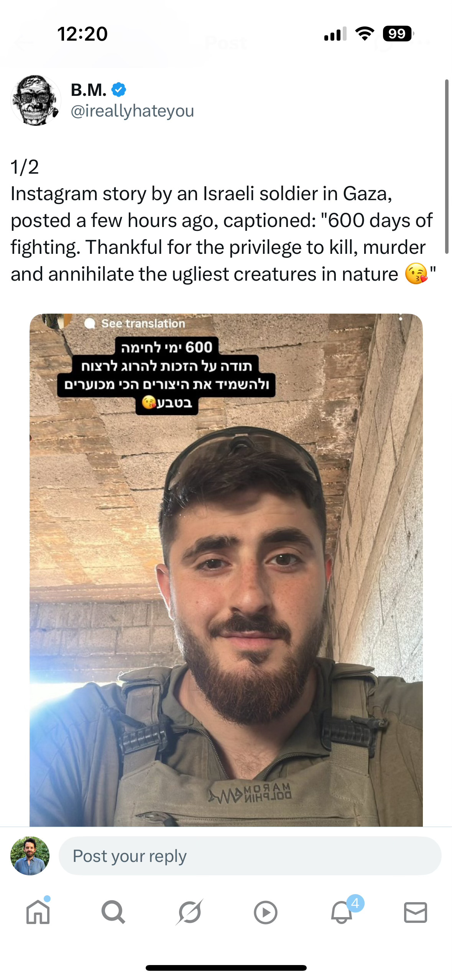Screen dimensions: 452x980
Task: Tap the Post your reply field
Action: pos(250,856)
